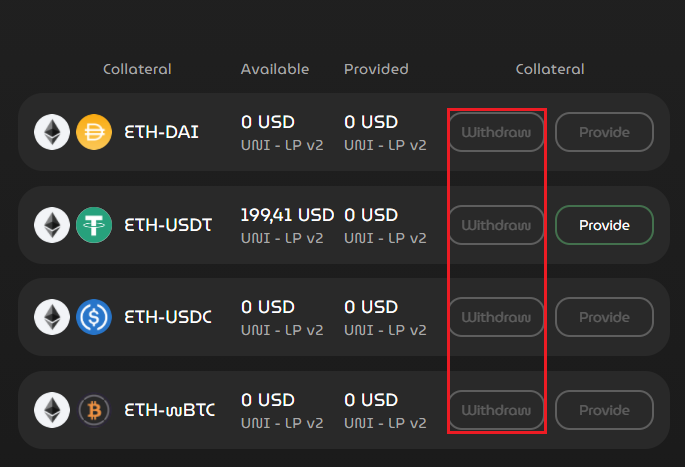685x467 pixels.
Task: Click the Ethereum icon in ETH-USDC row
Action: pos(52,318)
